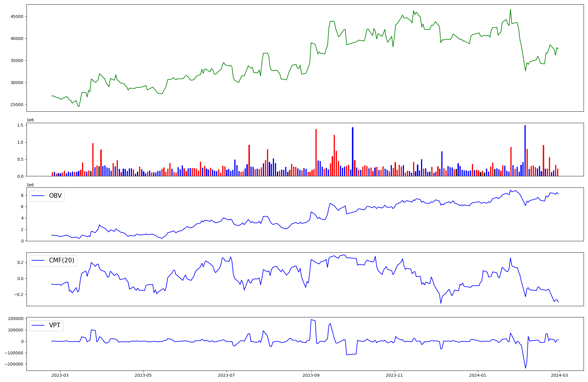588x382 pixels.
Task: Click the 2023-07 x-axis date label
Action: pyautogui.click(x=226, y=375)
